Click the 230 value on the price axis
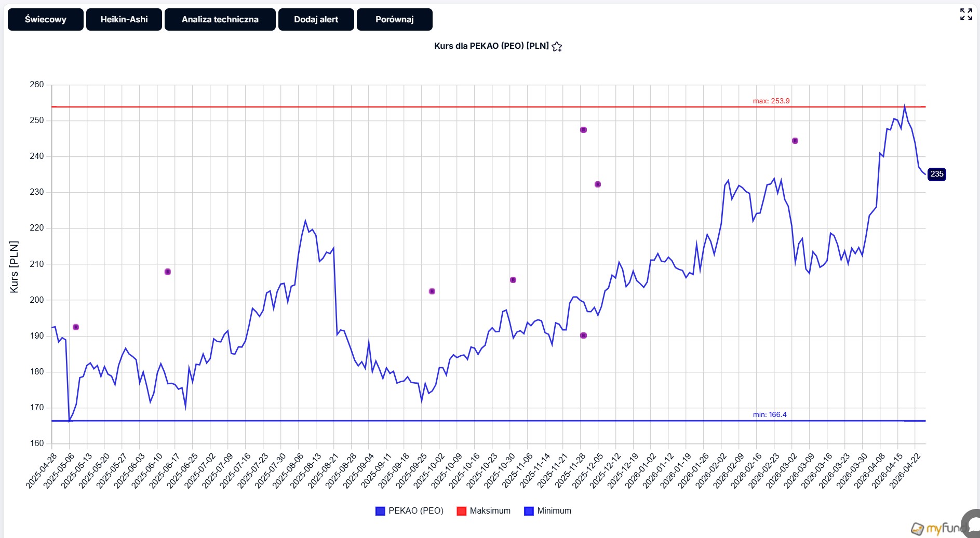The height and width of the screenshot is (538, 980). tap(37, 192)
